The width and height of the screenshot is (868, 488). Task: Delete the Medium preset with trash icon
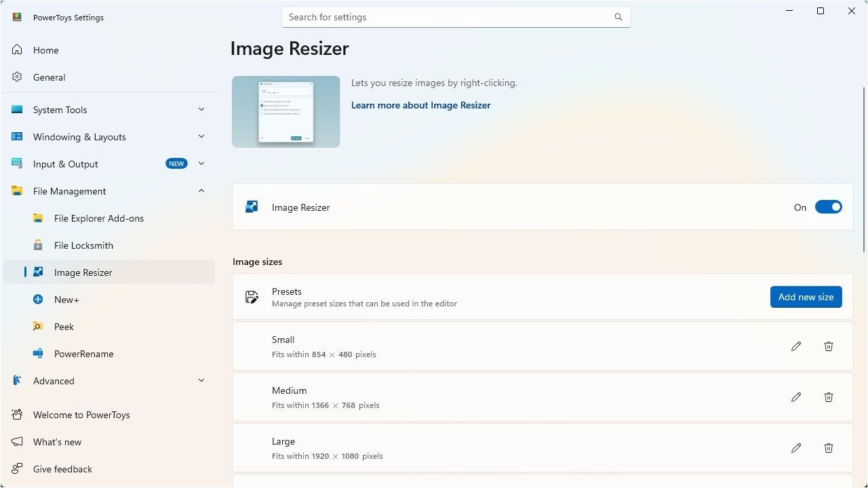pos(829,397)
